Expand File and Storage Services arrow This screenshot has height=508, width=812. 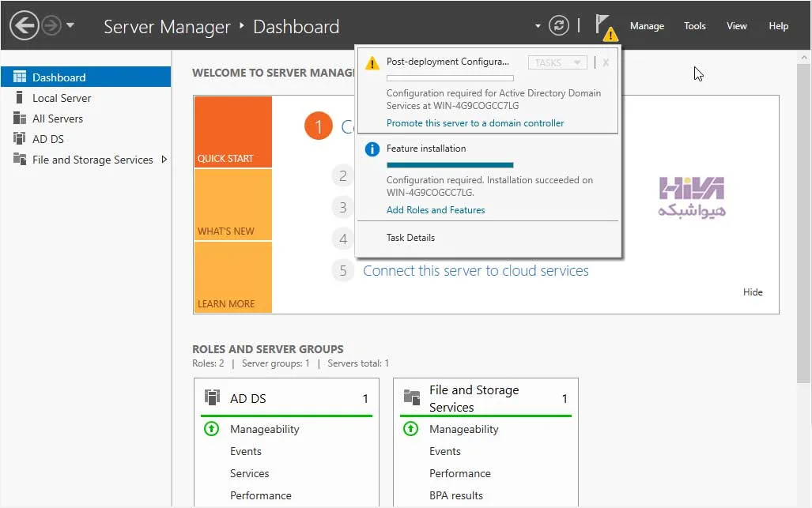pos(164,160)
